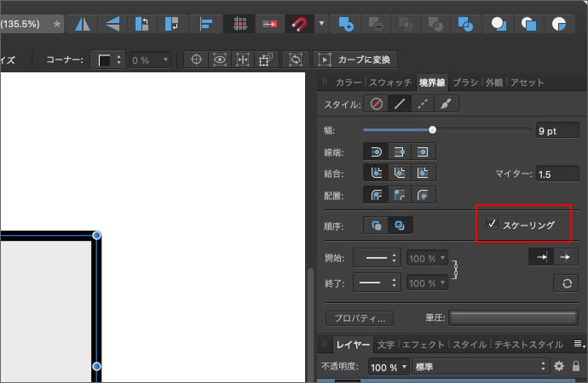Click the プロパティ... button
The height and width of the screenshot is (383, 588).
click(359, 317)
